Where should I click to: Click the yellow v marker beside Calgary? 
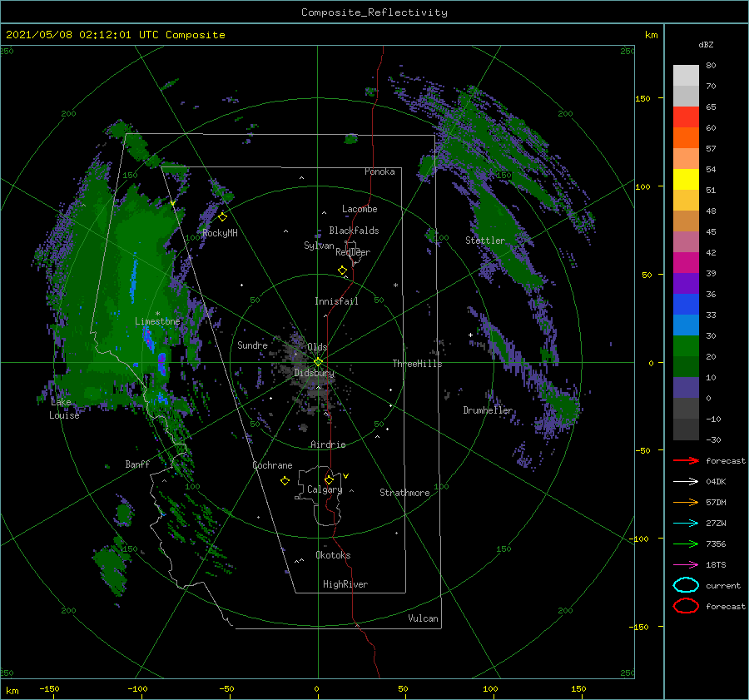(x=346, y=476)
